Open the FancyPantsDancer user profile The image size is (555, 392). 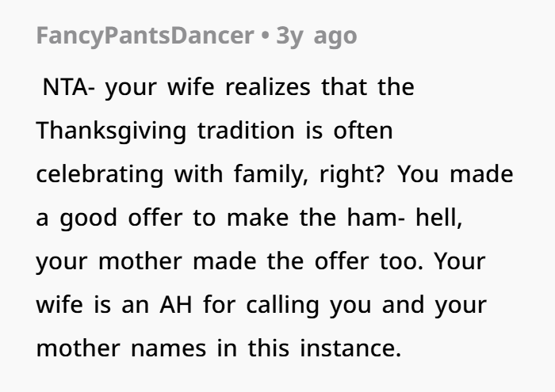(141, 36)
